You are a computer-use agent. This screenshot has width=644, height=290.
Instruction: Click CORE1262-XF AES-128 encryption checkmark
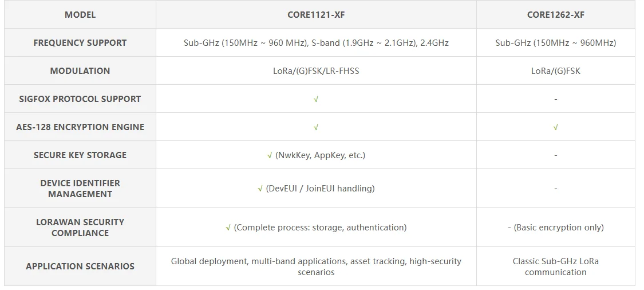point(555,127)
